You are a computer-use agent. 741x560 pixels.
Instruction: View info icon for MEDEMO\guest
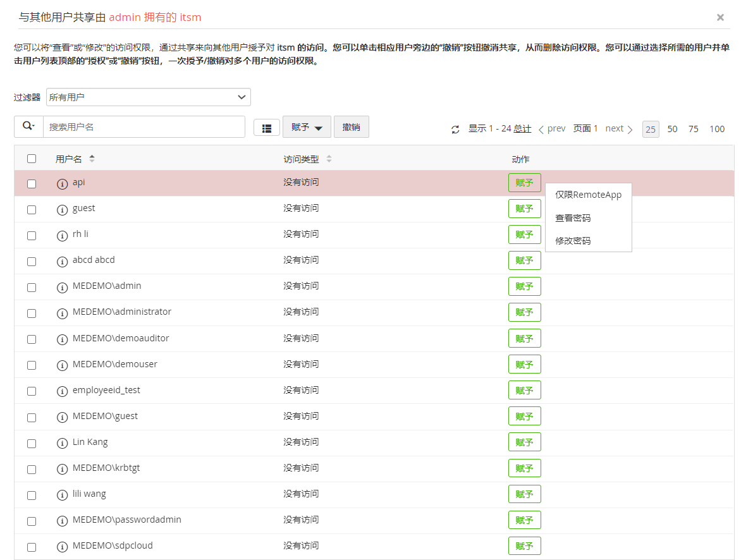point(62,417)
